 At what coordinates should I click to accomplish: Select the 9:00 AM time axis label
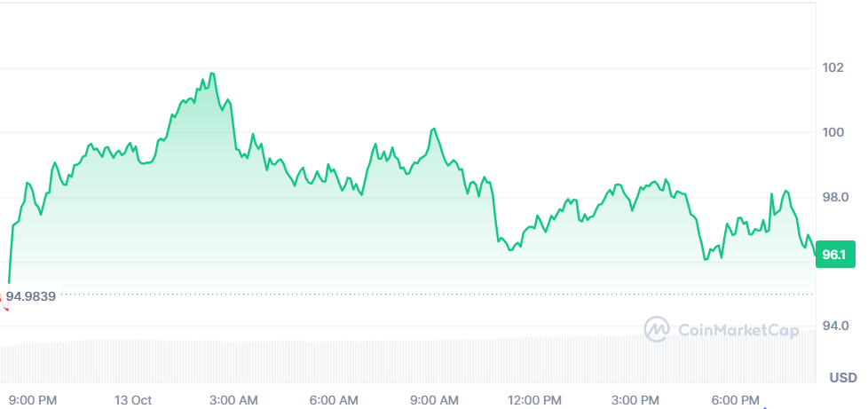coord(435,400)
